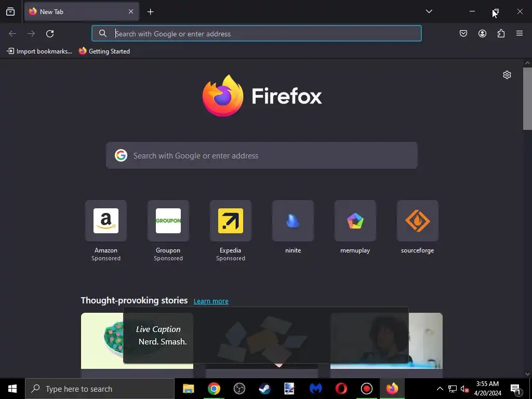The width and height of the screenshot is (532, 399).
Task: Click the Learn more link
Action: 211,301
